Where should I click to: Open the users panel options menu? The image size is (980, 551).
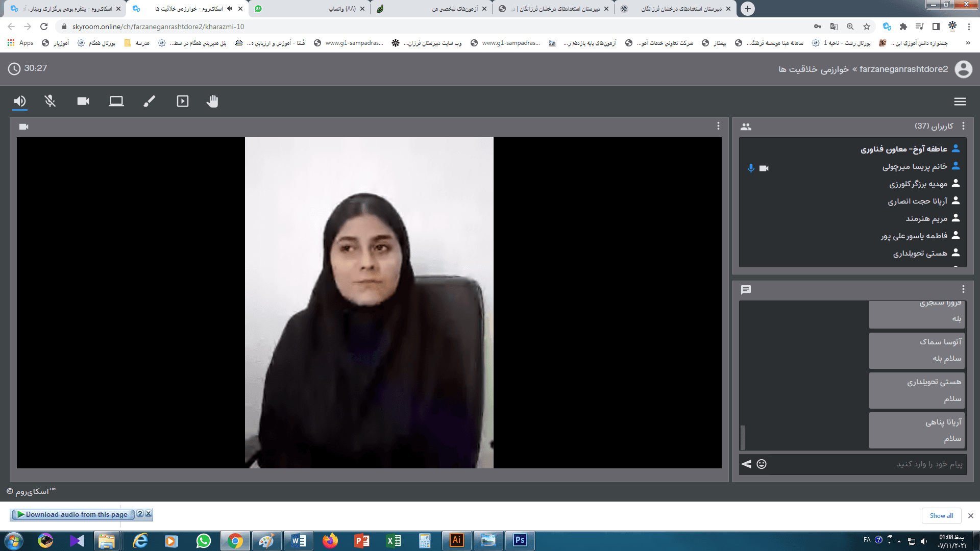963,126
